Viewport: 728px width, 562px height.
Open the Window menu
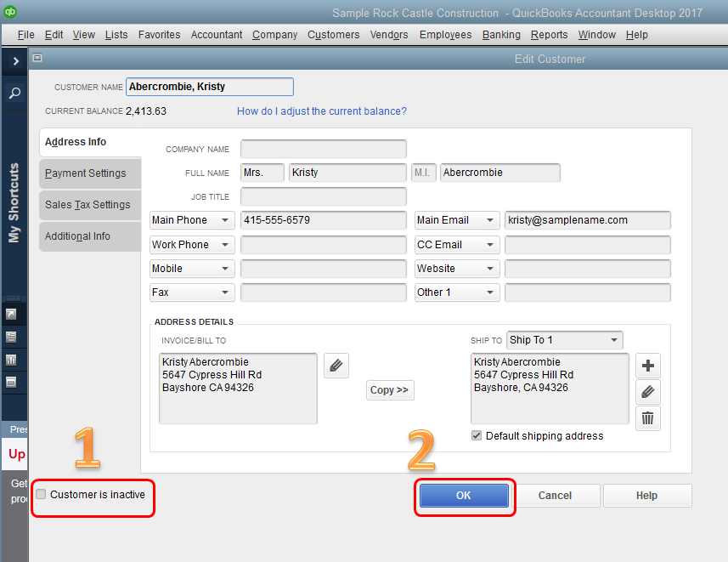coord(597,35)
